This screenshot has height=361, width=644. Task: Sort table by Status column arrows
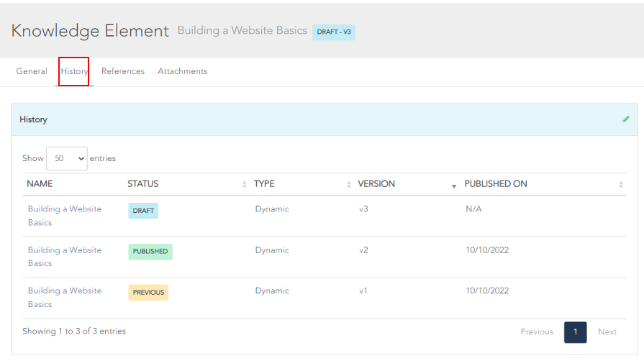245,184
